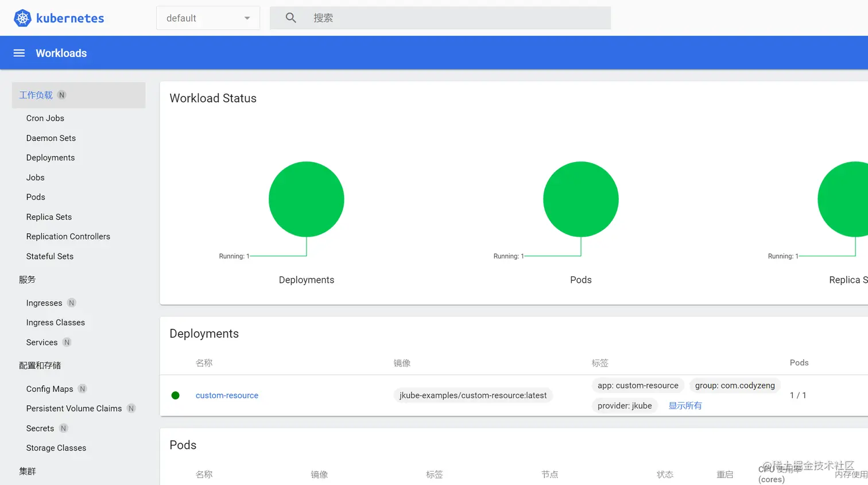Open Persistent Volume Claims in the sidebar
Image resolution: width=868 pixels, height=485 pixels.
pos(74,409)
